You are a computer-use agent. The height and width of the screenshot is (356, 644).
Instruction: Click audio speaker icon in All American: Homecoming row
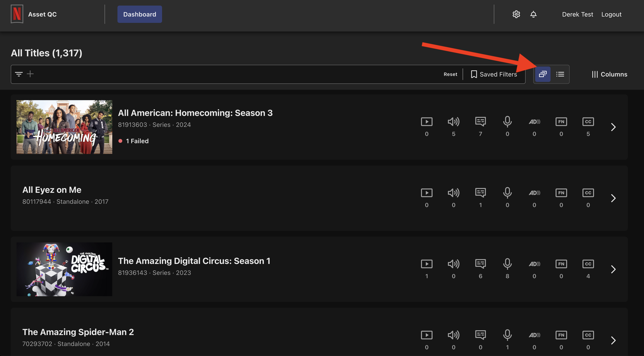coord(453,122)
